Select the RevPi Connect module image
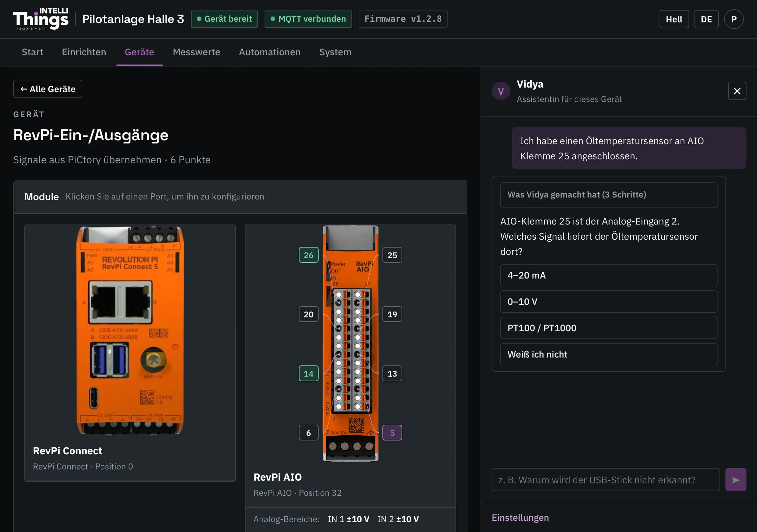Screen dimensions: 757x532 pyautogui.click(x=130, y=331)
